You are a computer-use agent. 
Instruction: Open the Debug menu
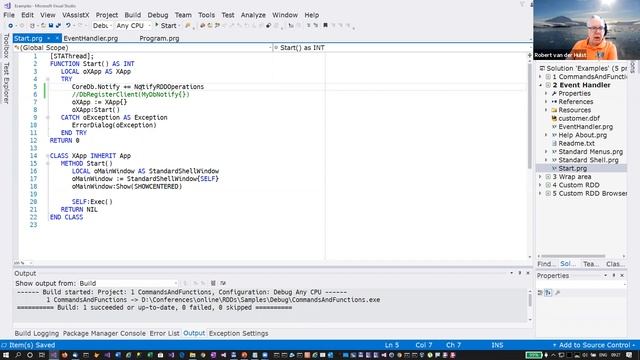pos(158,15)
